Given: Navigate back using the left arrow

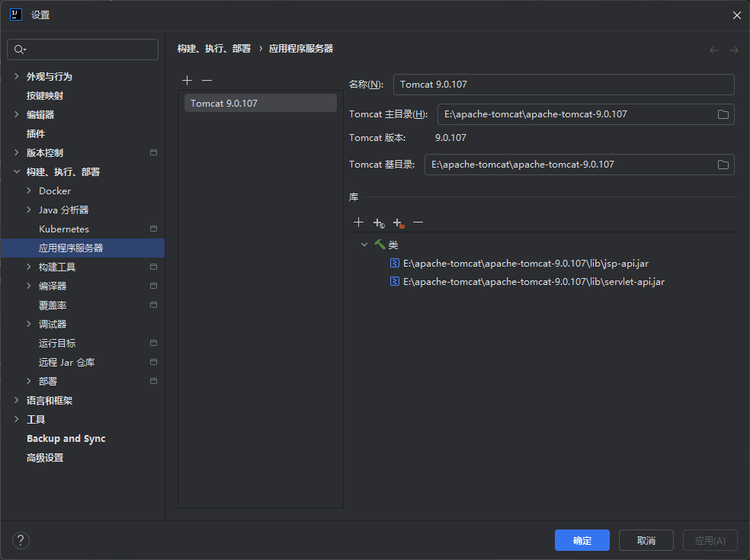Looking at the screenshot, I should click(714, 50).
